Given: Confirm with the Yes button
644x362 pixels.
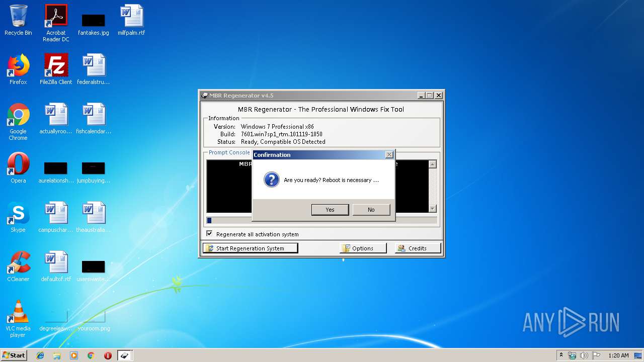Looking at the screenshot, I should 330,210.
